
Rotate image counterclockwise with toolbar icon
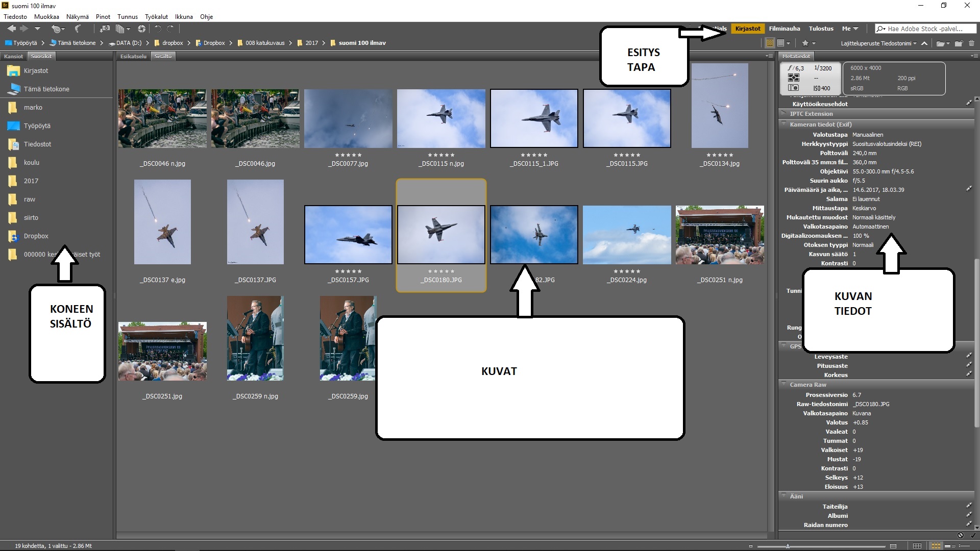pyautogui.click(x=158, y=29)
